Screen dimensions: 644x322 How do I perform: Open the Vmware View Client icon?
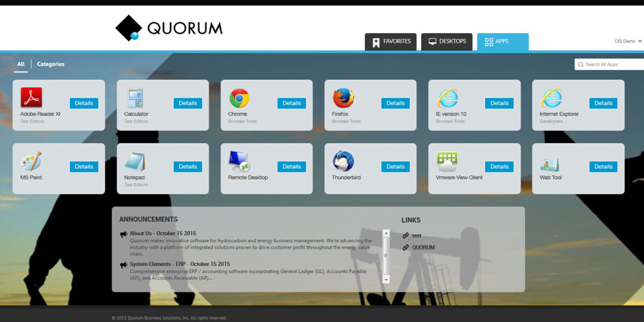447,162
